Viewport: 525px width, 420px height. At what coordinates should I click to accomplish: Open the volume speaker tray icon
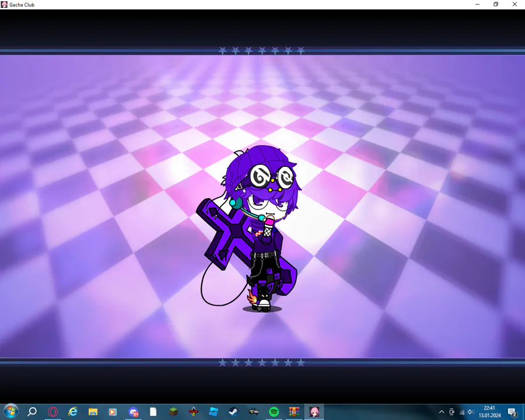click(x=471, y=412)
